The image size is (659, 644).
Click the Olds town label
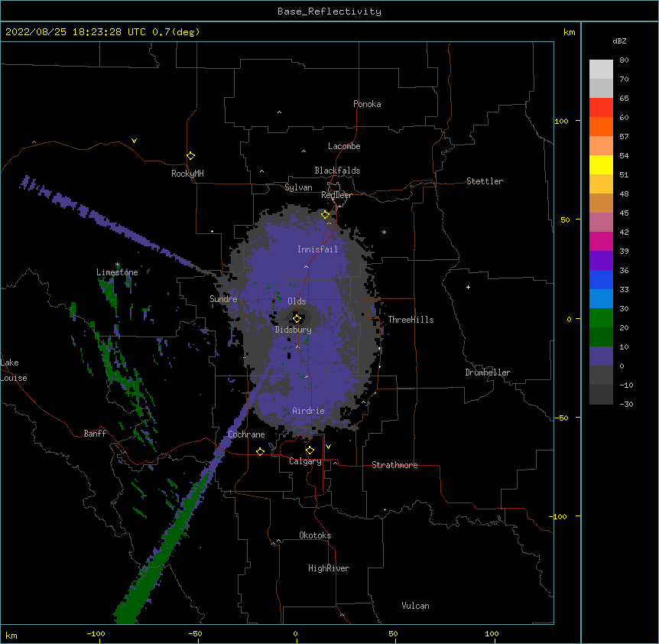297,301
